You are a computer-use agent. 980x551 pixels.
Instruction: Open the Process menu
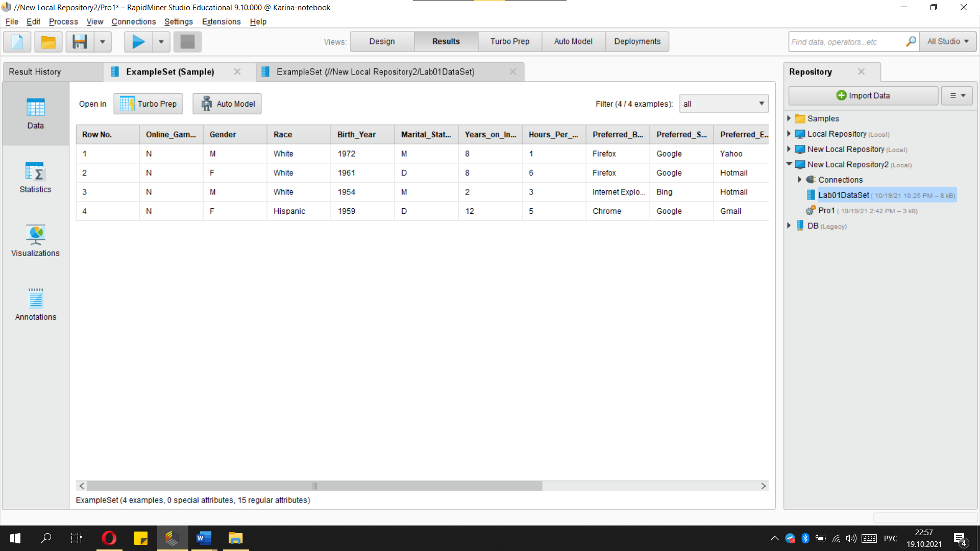tap(63, 21)
